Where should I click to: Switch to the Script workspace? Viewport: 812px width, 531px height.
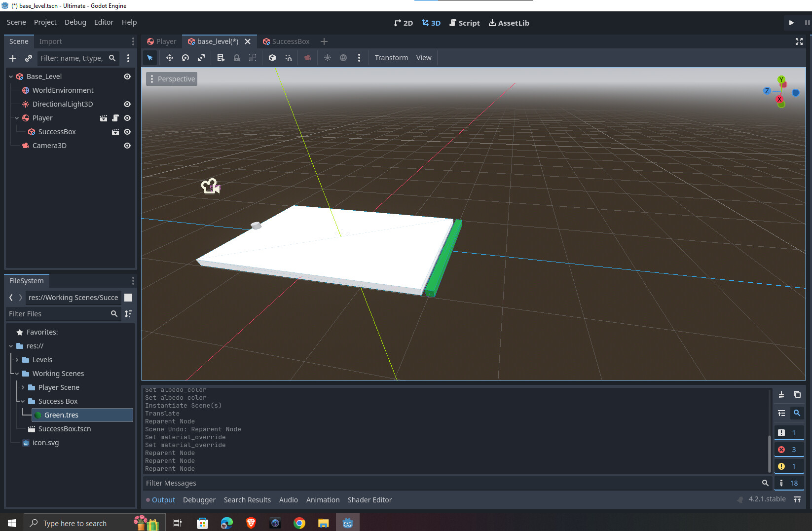[x=465, y=23]
